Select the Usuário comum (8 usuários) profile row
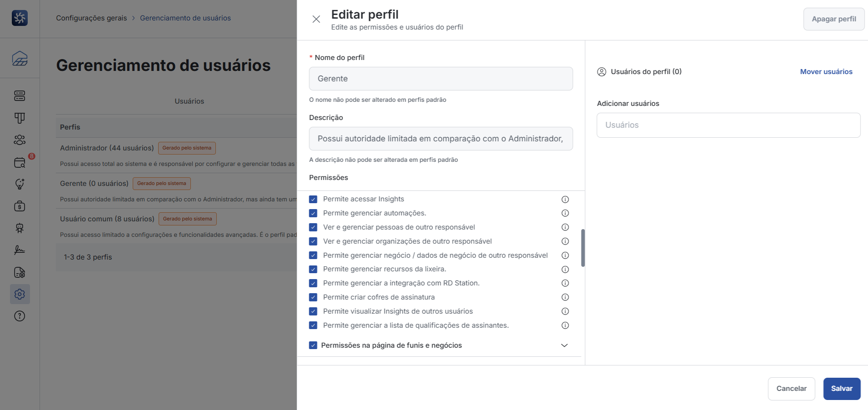Image resolution: width=868 pixels, height=410 pixels. [176, 226]
